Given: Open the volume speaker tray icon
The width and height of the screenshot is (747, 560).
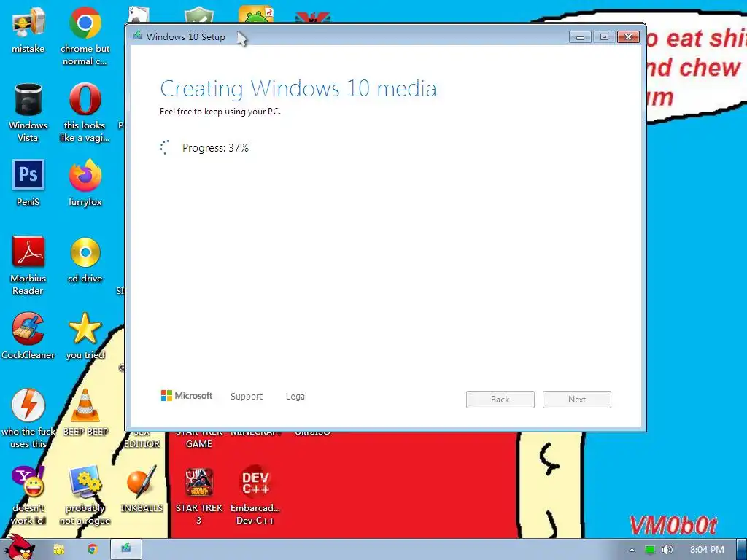Looking at the screenshot, I should point(667,550).
